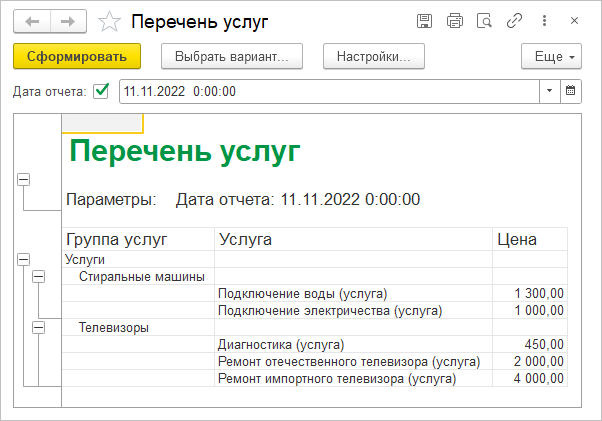Viewport: 602px width, 421px height.
Task: Select price cell 1 000,00
Action: click(530, 310)
